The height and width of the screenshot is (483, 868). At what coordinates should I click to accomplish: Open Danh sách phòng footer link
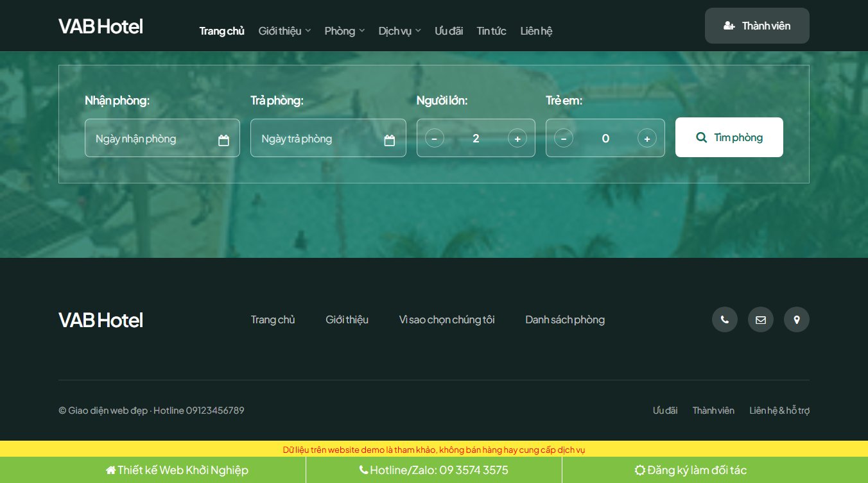pos(565,319)
